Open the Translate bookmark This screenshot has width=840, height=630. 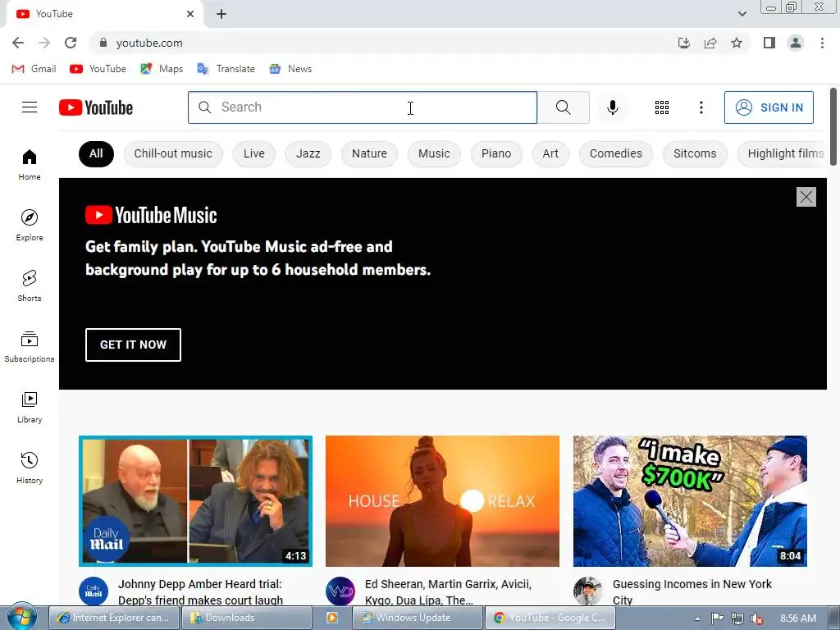[226, 69]
